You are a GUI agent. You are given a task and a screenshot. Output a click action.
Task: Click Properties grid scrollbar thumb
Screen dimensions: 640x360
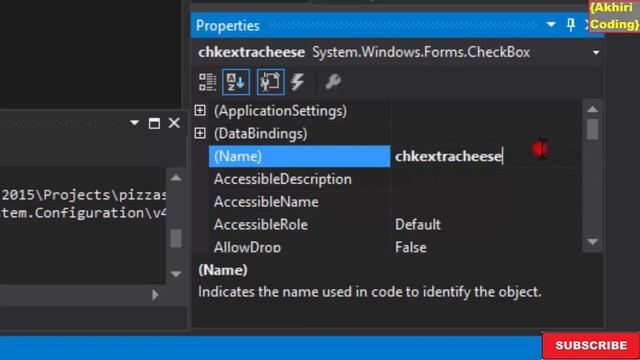(592, 129)
